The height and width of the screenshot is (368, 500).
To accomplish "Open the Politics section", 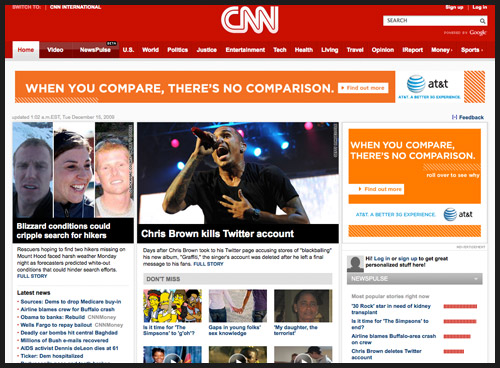I will tap(178, 50).
